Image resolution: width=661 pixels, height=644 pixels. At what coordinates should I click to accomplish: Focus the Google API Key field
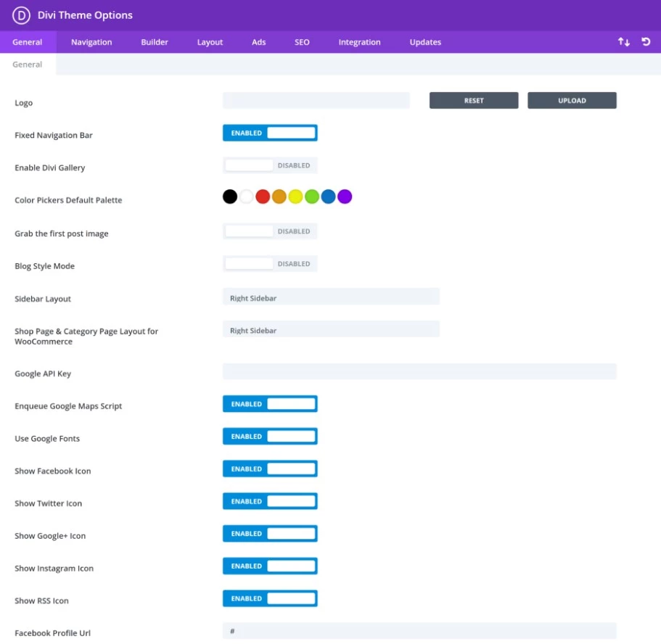click(419, 371)
